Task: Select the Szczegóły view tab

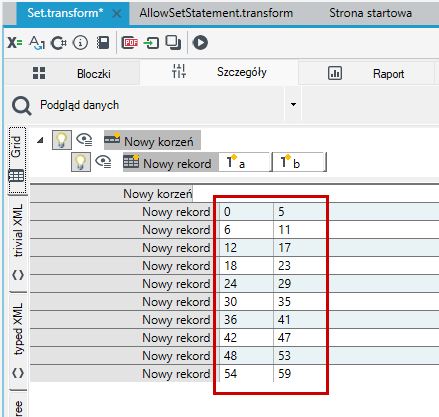Action: (x=219, y=72)
